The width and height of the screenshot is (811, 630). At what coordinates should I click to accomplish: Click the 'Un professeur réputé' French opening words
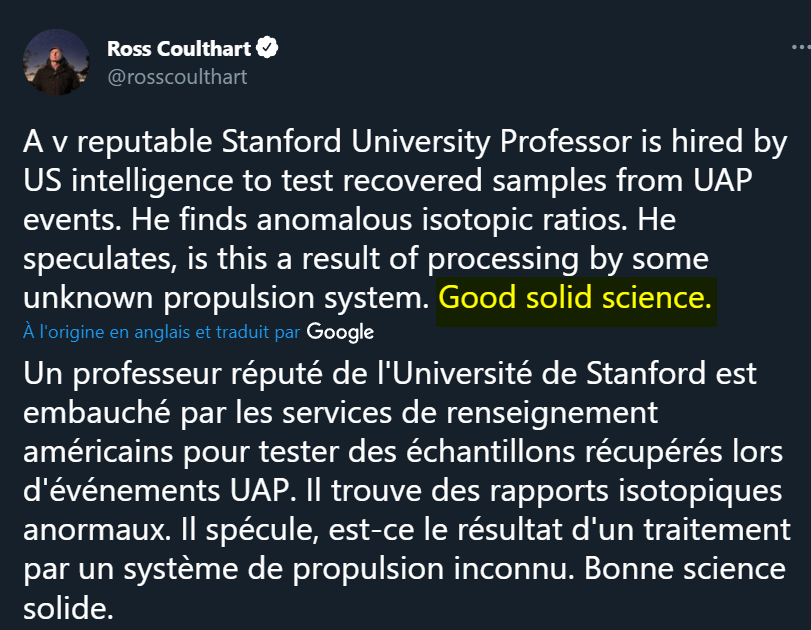173,374
